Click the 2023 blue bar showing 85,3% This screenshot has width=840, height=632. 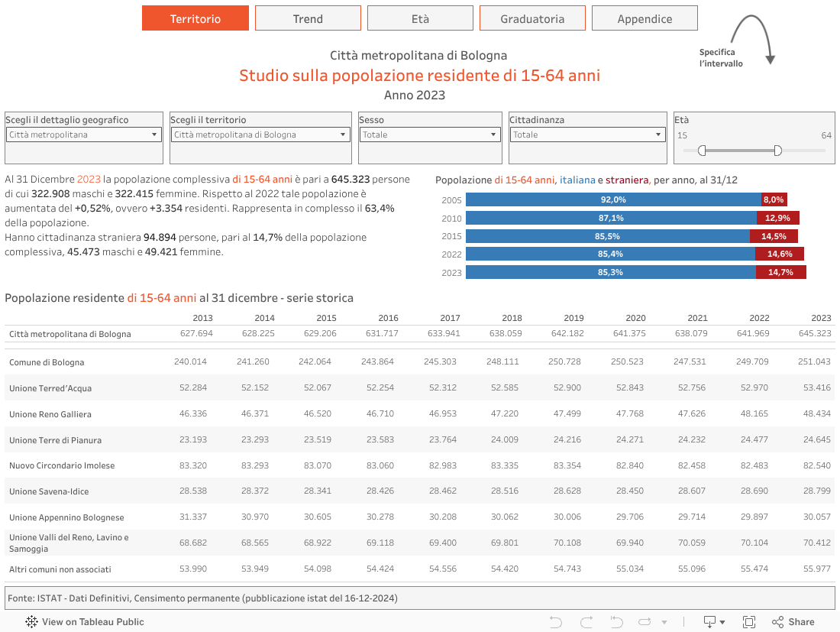coord(610,272)
